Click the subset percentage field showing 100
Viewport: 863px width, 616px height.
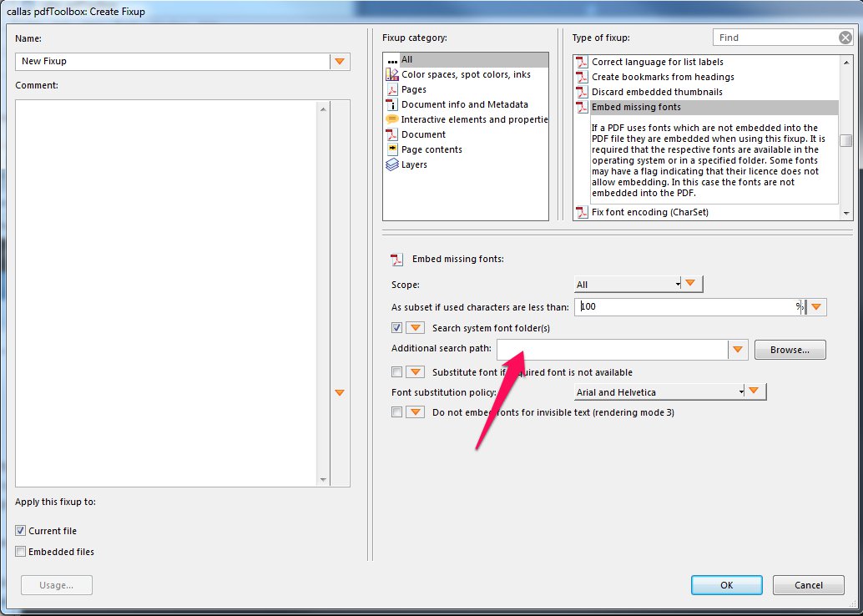[689, 306]
